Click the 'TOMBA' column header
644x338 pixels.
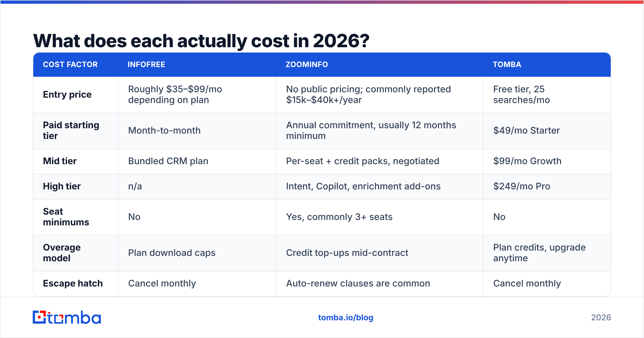click(x=507, y=64)
